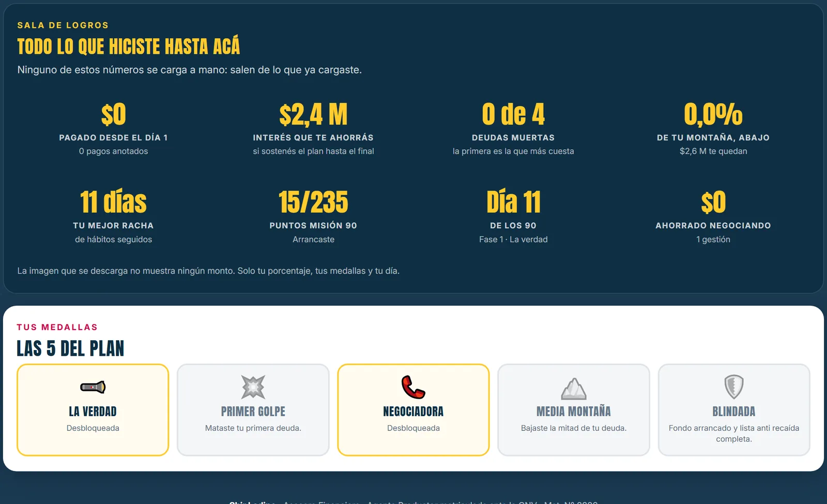Click the red phone icon on Negociadora medal
827x504 pixels.
coord(413,387)
